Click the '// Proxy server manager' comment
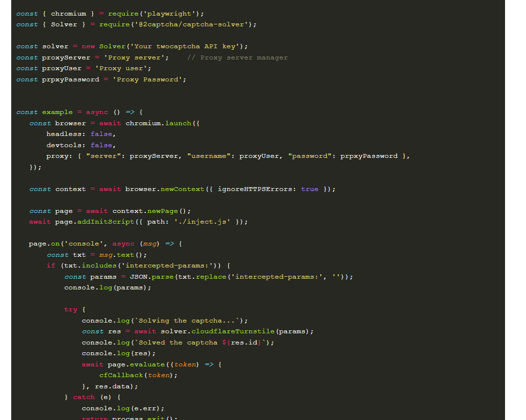The width and height of the screenshot is (526, 420). 237,57
